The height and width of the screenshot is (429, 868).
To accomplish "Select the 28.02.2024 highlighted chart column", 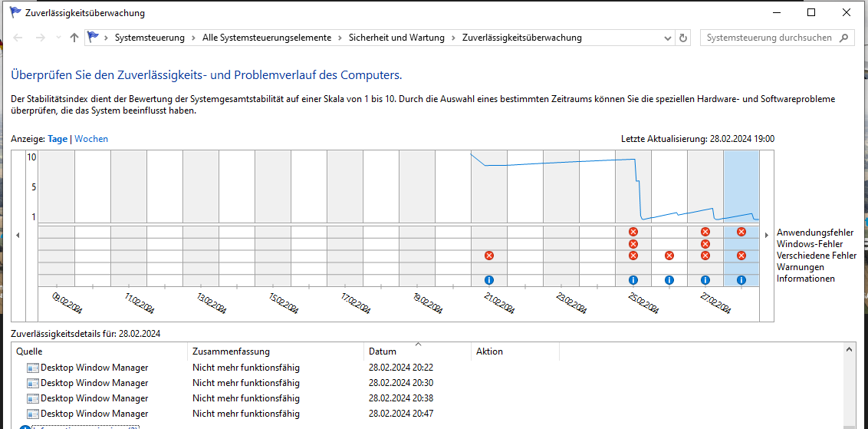I will coord(741,219).
